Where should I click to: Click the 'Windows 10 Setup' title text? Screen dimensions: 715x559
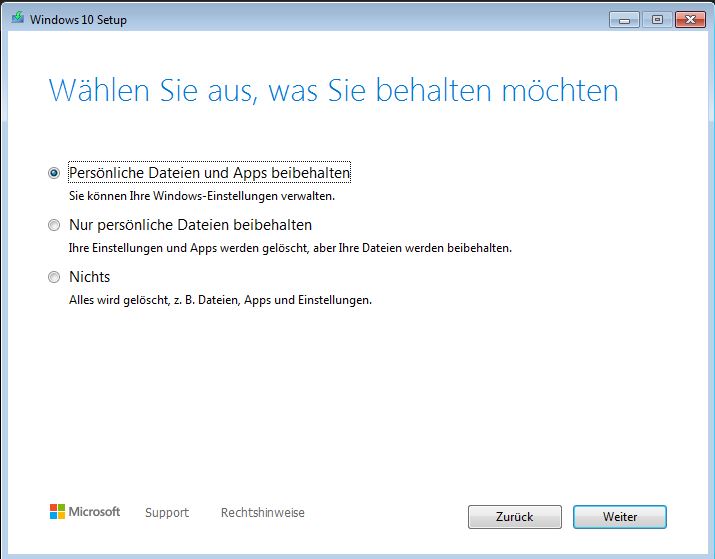pos(78,20)
